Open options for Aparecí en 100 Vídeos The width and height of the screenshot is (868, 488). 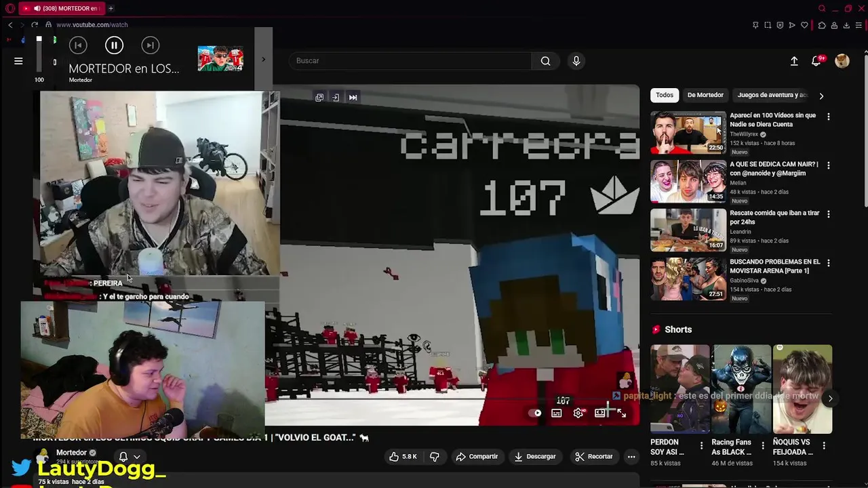828,117
